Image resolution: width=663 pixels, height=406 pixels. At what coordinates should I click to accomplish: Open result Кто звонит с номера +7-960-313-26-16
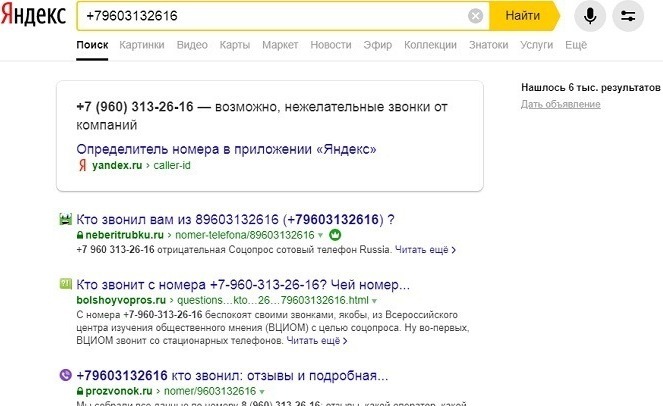tap(243, 285)
